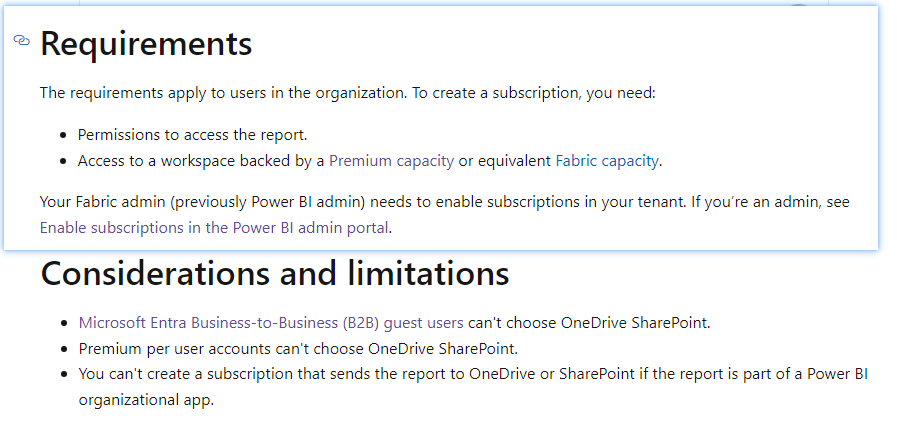
Task: Click the text 'Access to a workspace backed by a'
Action: pyautogui.click(x=201, y=161)
